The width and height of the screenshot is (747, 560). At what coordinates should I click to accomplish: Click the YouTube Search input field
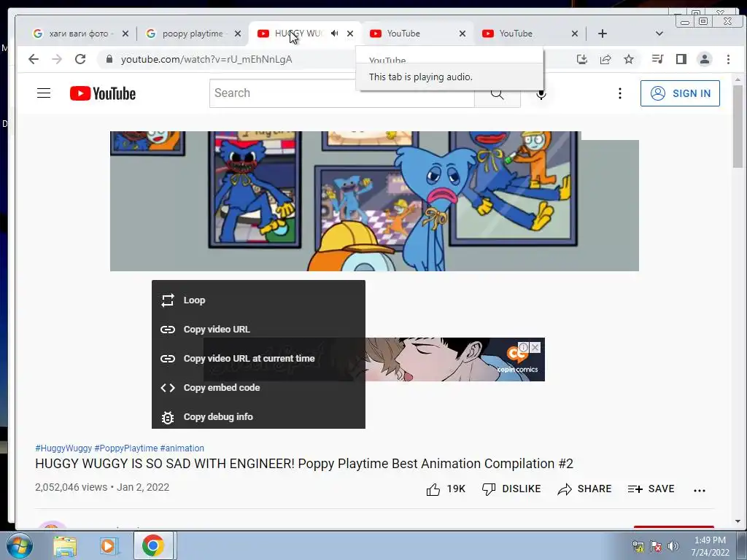[342, 93]
